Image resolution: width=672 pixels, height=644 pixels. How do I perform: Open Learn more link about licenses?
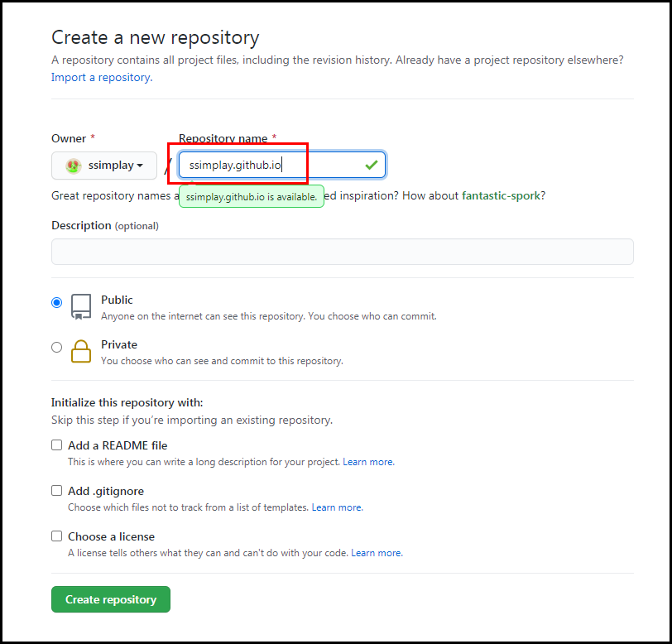tap(377, 553)
